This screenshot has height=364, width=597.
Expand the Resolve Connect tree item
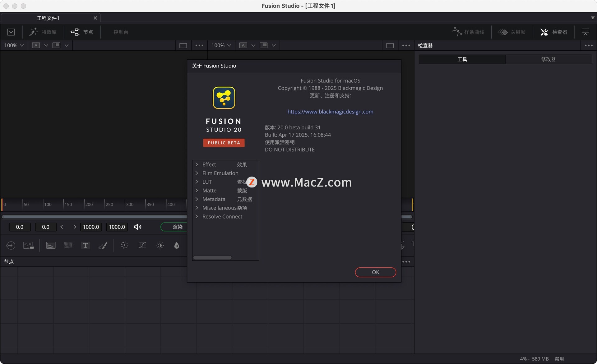point(197,217)
